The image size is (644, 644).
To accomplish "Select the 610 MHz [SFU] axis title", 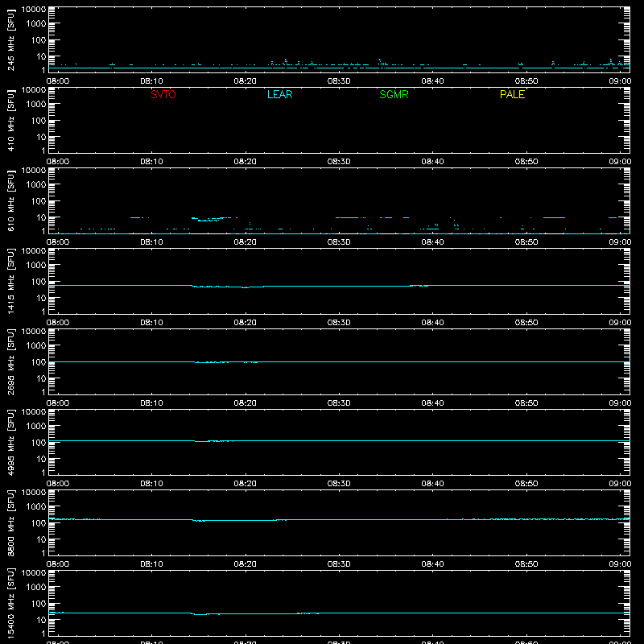I will (11, 200).
